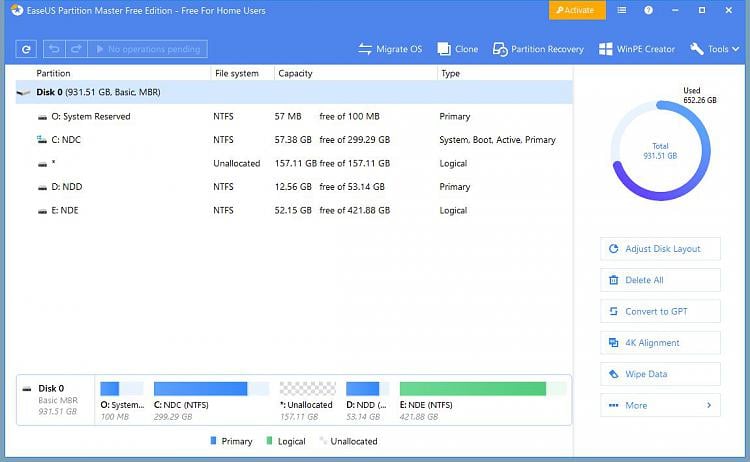Expand the Tools dropdown menu
This screenshot has width=750, height=462.
tap(715, 49)
